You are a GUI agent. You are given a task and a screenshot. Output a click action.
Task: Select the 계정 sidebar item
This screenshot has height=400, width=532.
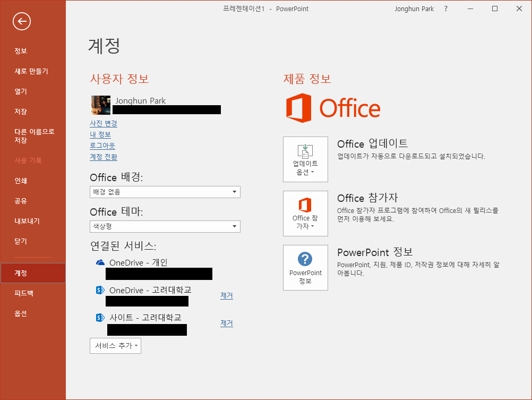(33, 273)
